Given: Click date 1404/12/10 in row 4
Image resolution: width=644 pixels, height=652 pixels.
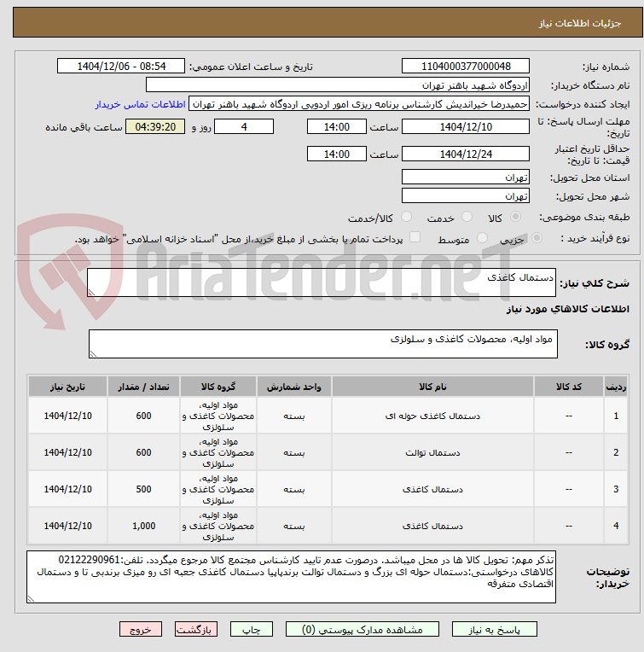Looking at the screenshot, I should click(67, 526).
